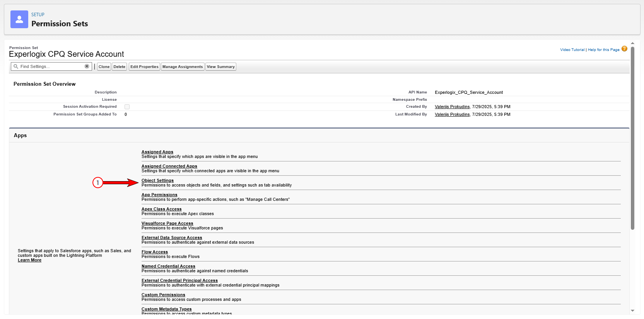Click View Summary button
Screen dimensions: 644x319
(x=221, y=67)
